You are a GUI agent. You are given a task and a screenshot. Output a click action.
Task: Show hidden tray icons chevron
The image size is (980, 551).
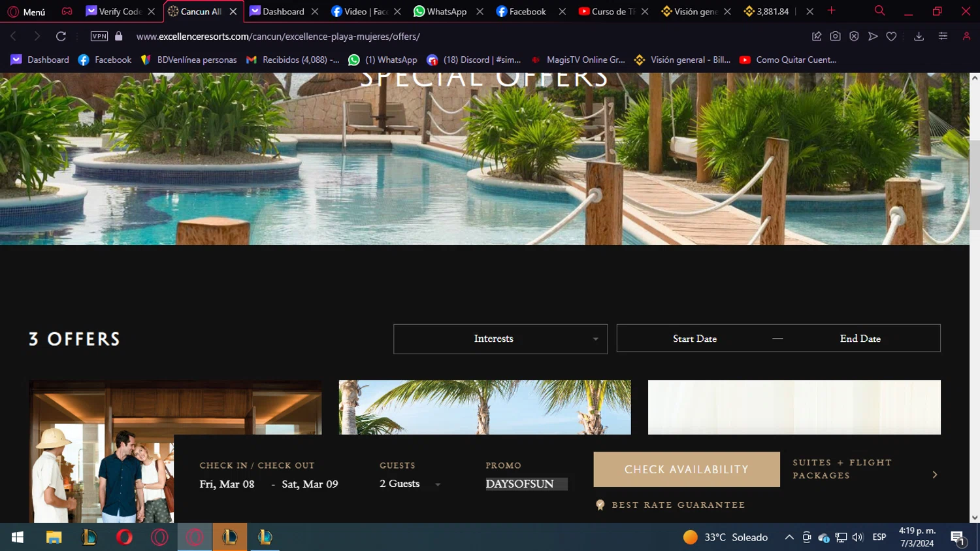pos(789,537)
